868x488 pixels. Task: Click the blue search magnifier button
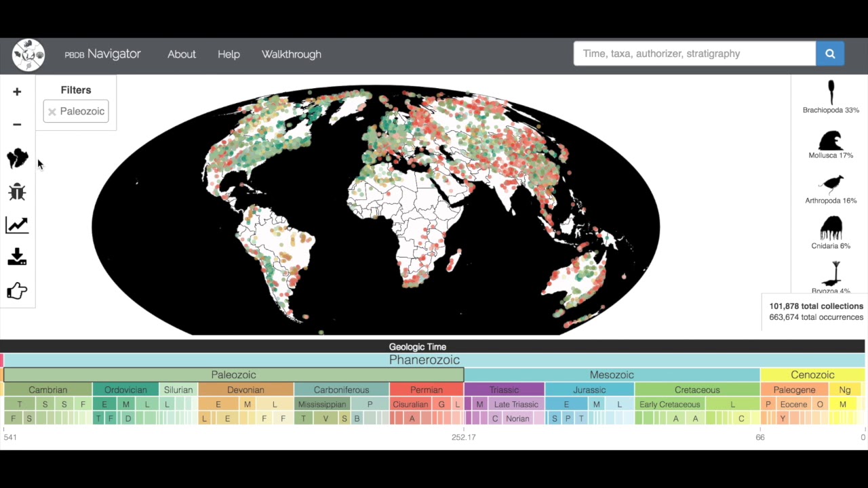(830, 54)
